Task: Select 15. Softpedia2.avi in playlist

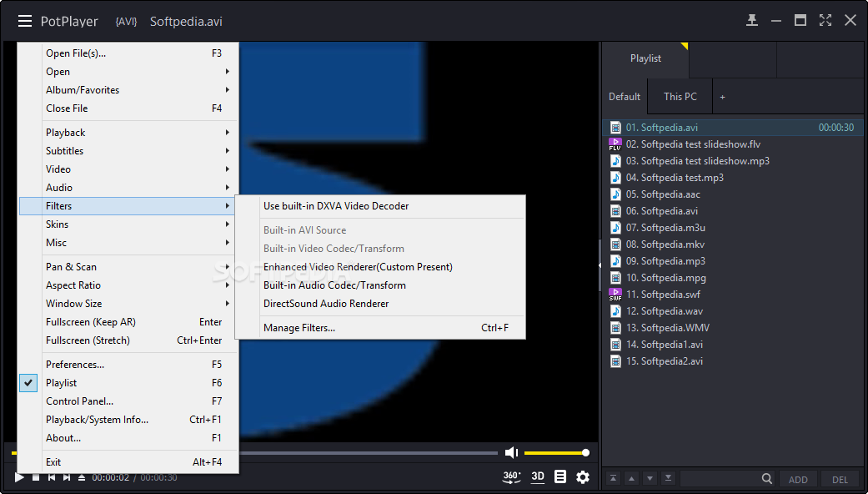Action: pos(732,361)
